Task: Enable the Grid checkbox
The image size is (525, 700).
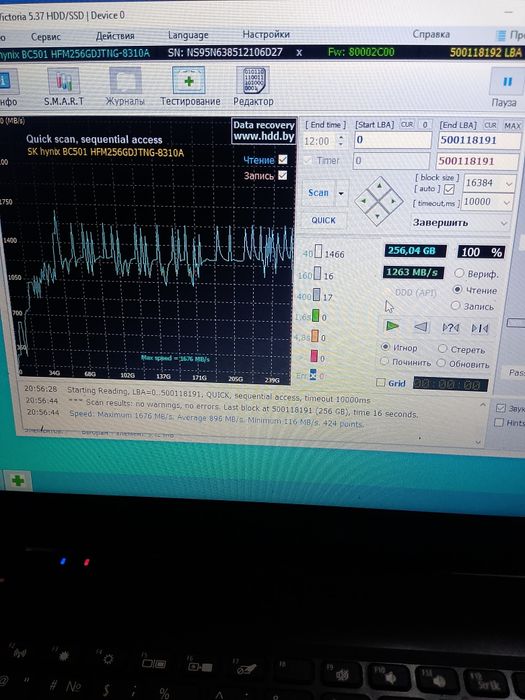Action: click(380, 383)
